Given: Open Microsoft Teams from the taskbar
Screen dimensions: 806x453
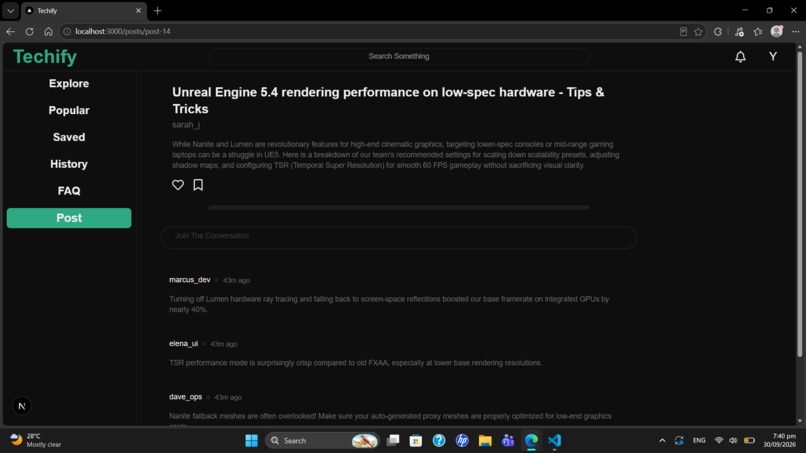Looking at the screenshot, I should pos(508,441).
